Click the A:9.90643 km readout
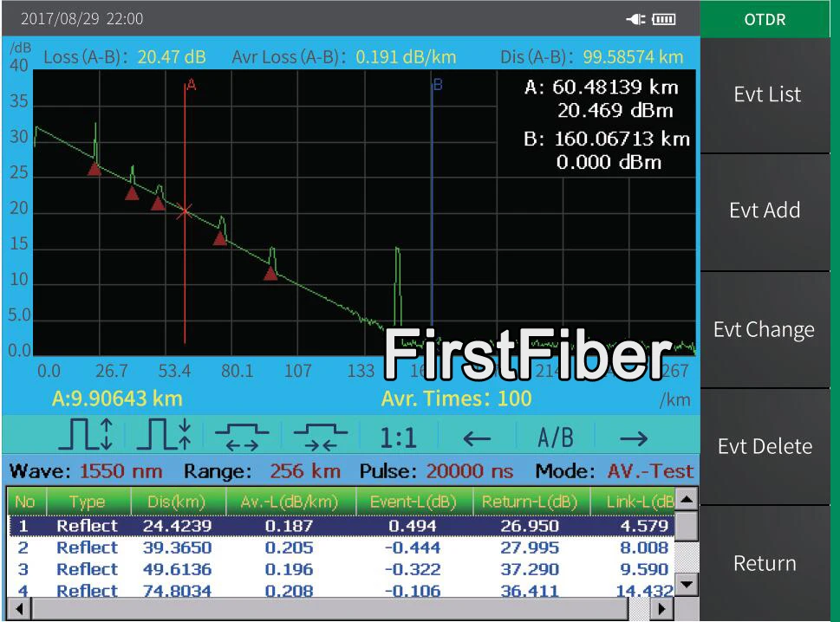840x622 pixels. 117,398
